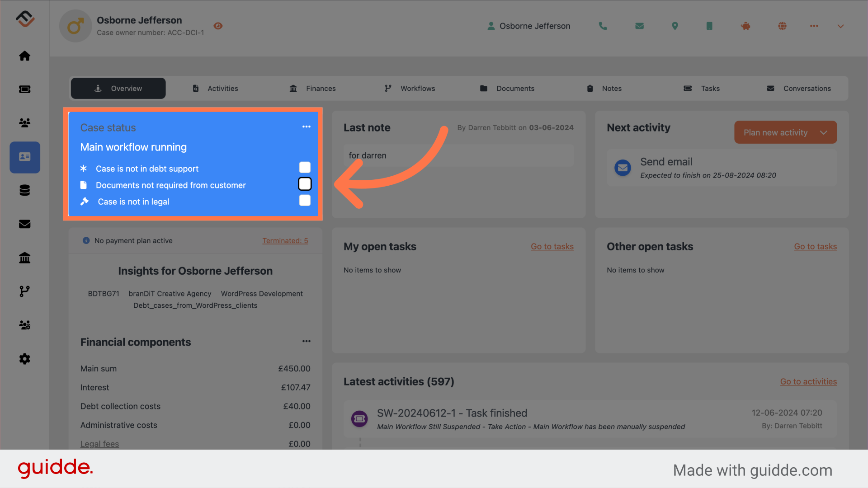Click the info icon by No payment plan
868x488 pixels.
pos(86,241)
